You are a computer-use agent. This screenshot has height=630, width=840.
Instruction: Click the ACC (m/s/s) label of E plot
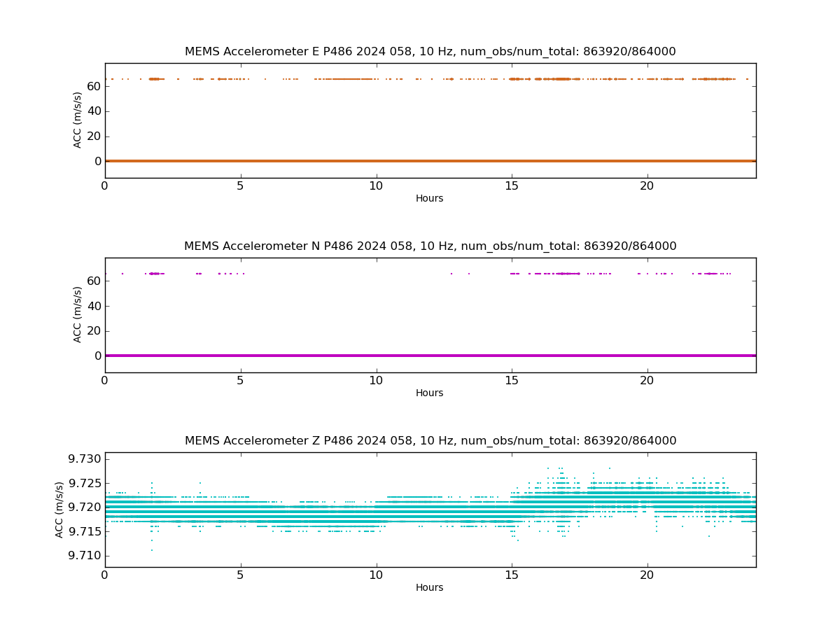click(78, 120)
